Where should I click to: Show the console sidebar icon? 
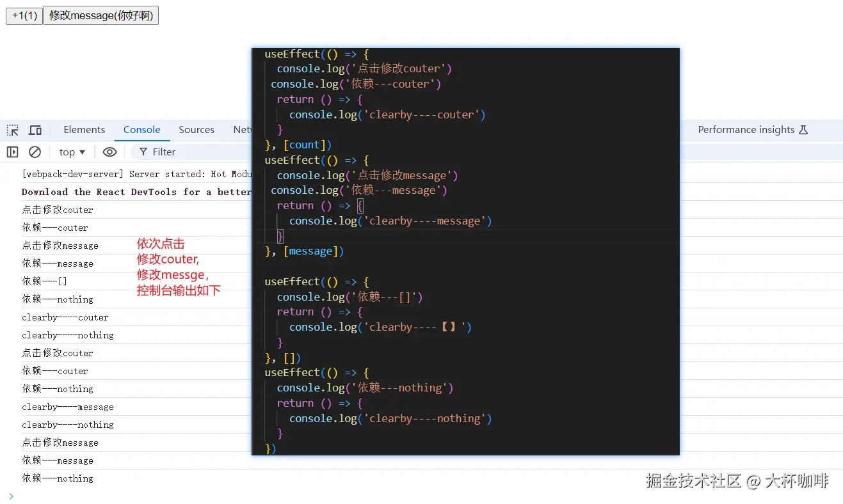pyautogui.click(x=12, y=152)
